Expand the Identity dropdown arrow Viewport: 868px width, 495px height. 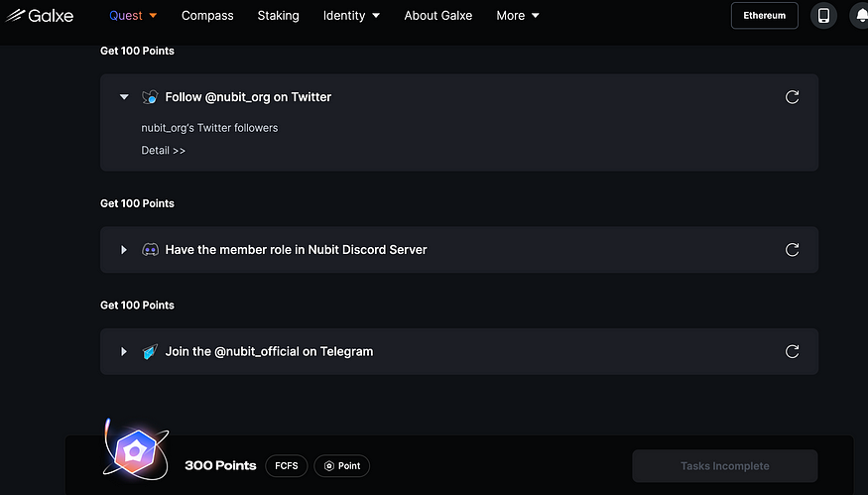[376, 16]
